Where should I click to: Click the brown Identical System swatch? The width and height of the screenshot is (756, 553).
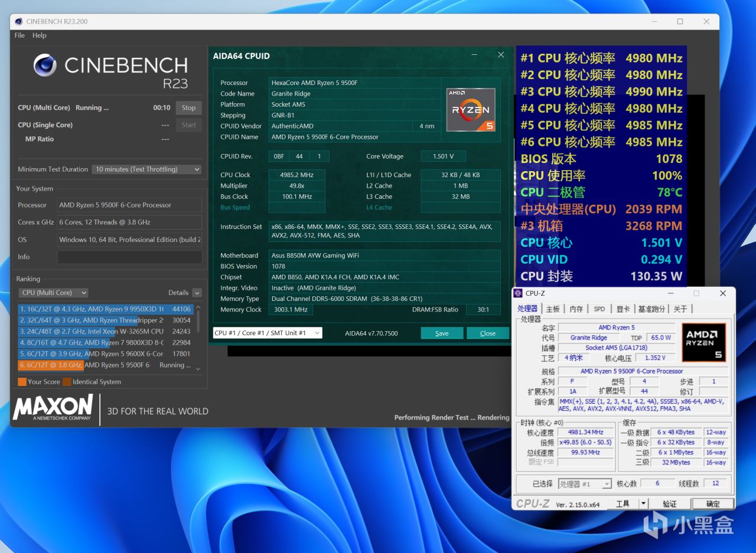pyautogui.click(x=67, y=382)
